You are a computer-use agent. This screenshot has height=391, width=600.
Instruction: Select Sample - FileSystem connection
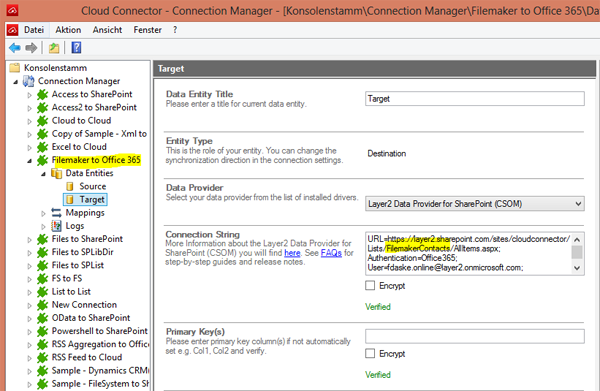(100, 384)
